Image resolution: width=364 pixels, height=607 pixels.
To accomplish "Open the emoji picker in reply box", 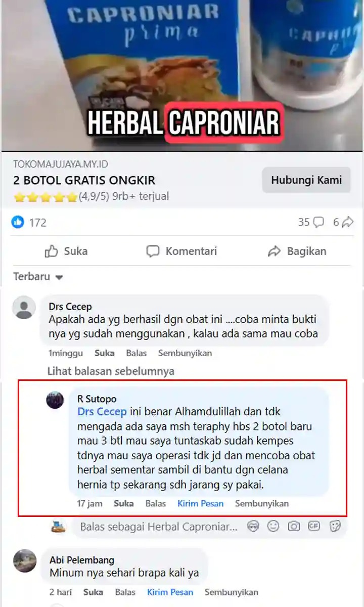I will 274,527.
